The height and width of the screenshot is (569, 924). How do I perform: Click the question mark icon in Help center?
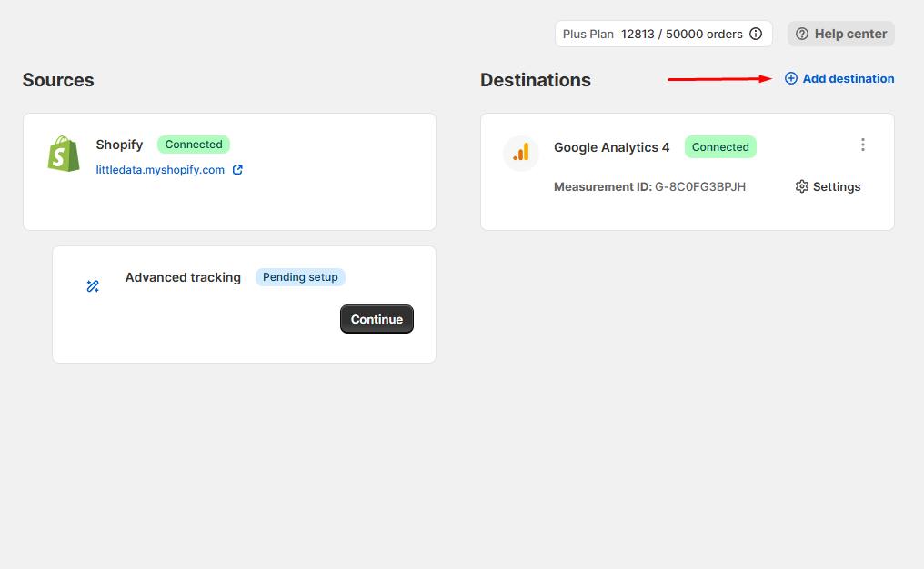tap(802, 34)
